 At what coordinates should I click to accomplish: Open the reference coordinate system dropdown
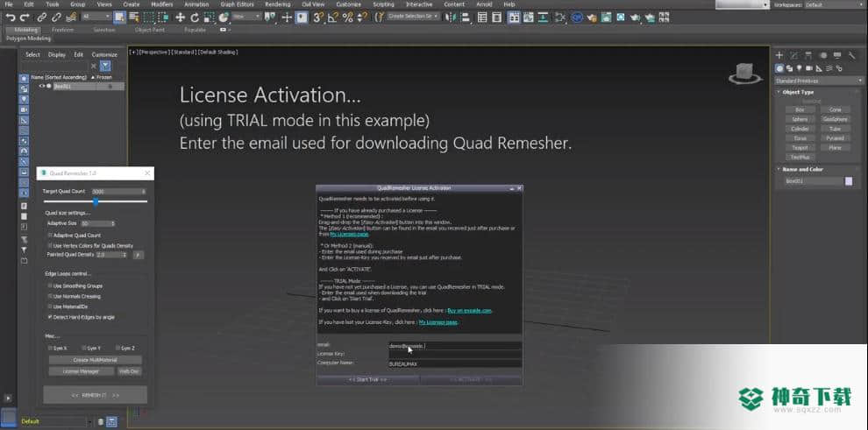click(246, 18)
